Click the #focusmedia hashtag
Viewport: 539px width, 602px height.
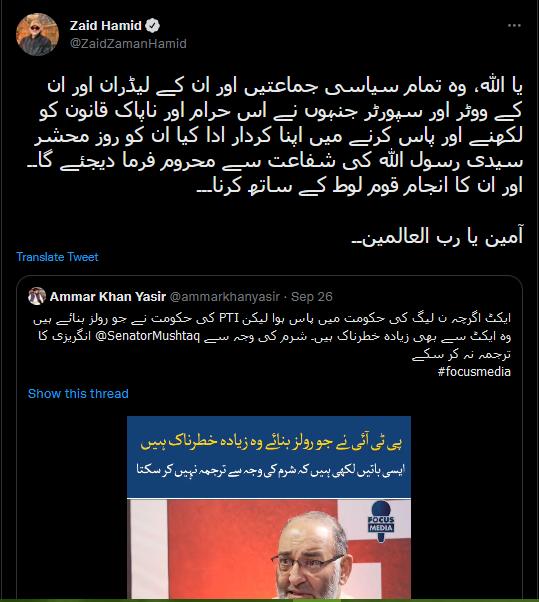click(x=475, y=372)
